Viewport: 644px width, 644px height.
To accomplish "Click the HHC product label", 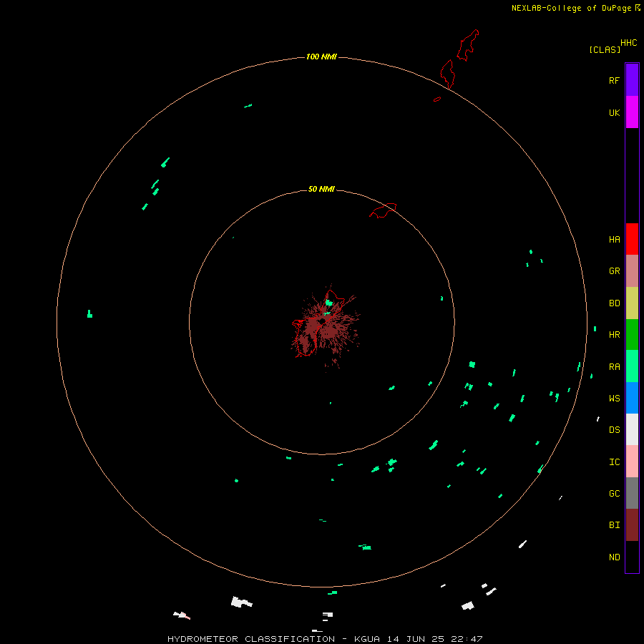I will click(x=628, y=43).
